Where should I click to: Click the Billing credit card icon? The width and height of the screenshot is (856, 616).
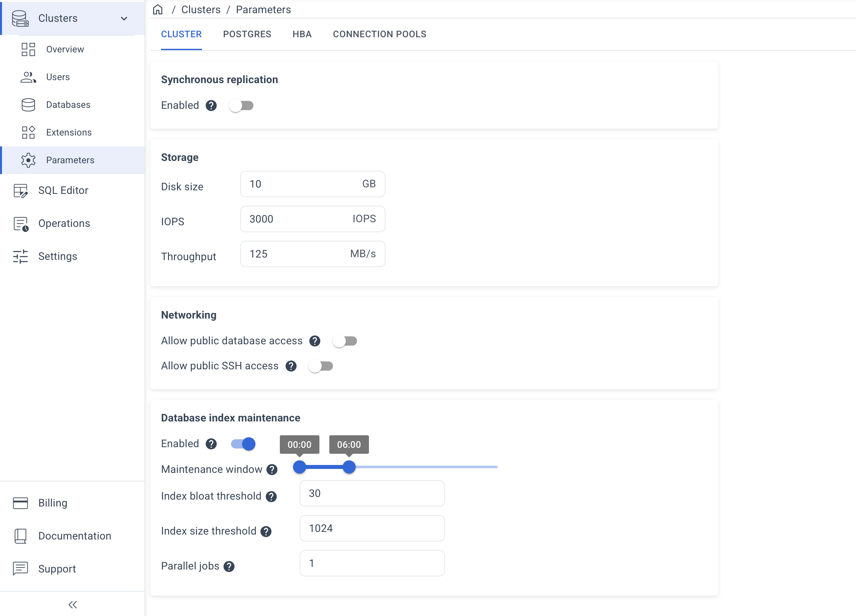coord(20,503)
